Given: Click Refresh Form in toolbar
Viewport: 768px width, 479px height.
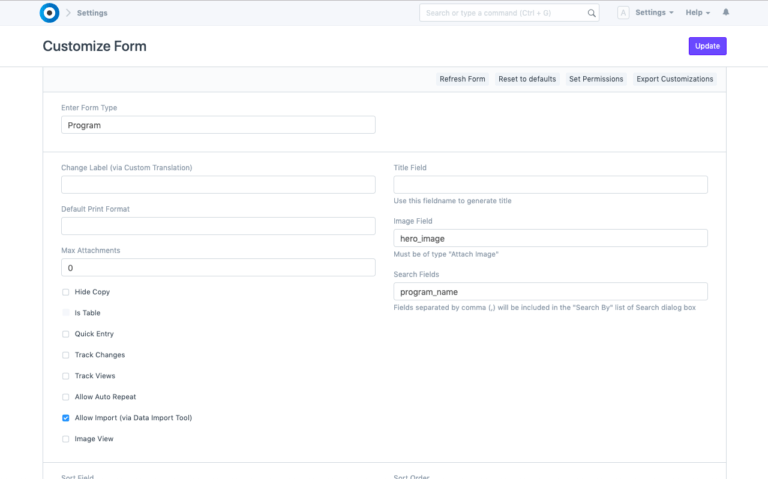Looking at the screenshot, I should (x=462, y=79).
